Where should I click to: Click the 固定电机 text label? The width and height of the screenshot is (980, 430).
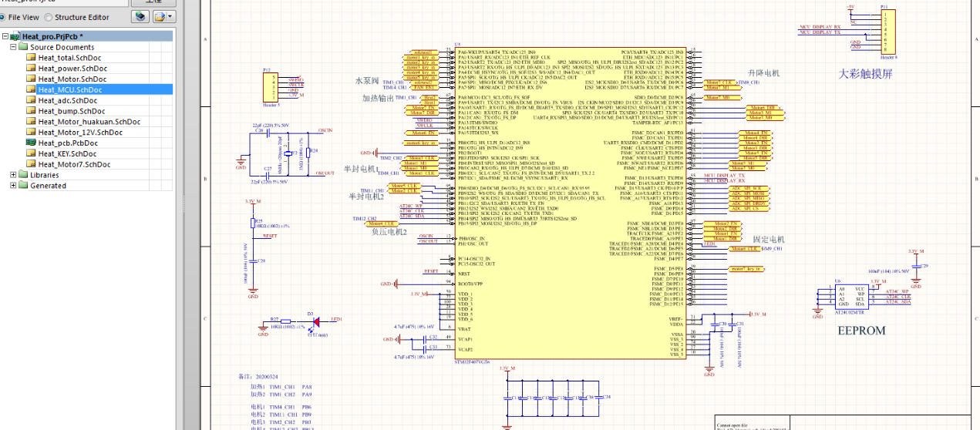point(768,240)
